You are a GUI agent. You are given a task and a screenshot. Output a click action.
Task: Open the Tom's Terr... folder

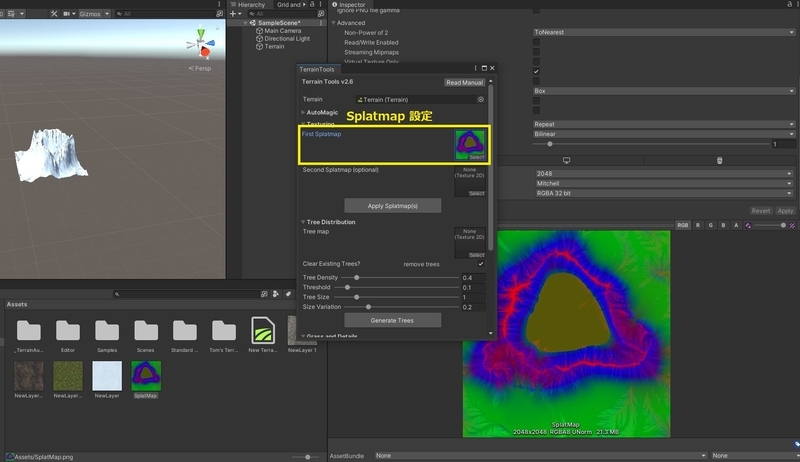point(224,335)
